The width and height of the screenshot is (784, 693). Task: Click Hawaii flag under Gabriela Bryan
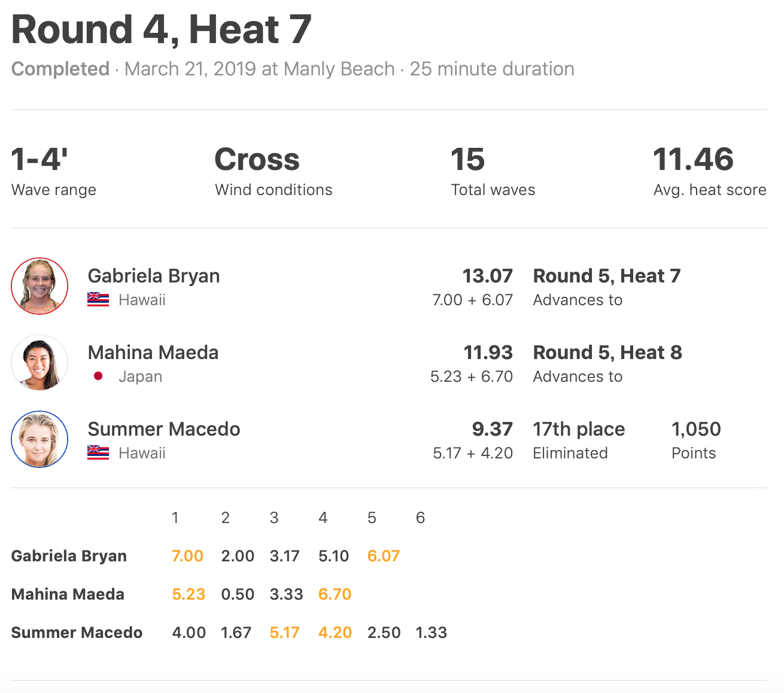pos(98,300)
